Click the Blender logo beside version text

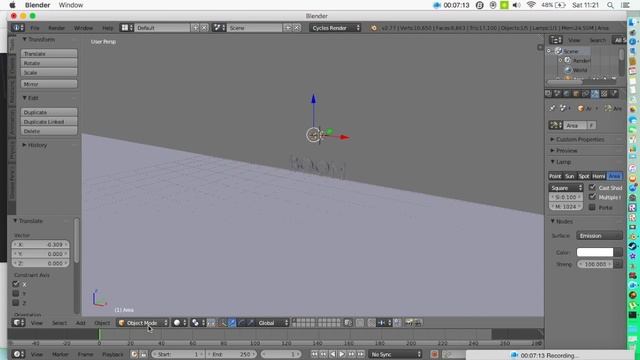pos(373,28)
